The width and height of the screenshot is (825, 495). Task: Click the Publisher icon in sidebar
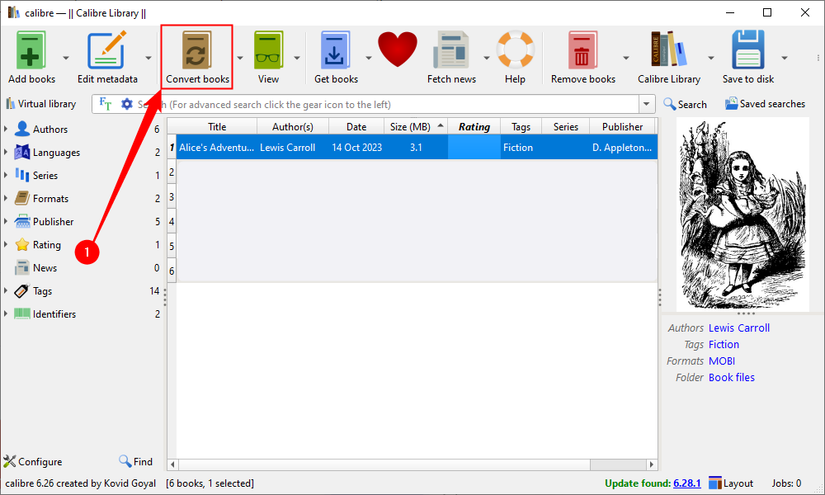[22, 221]
